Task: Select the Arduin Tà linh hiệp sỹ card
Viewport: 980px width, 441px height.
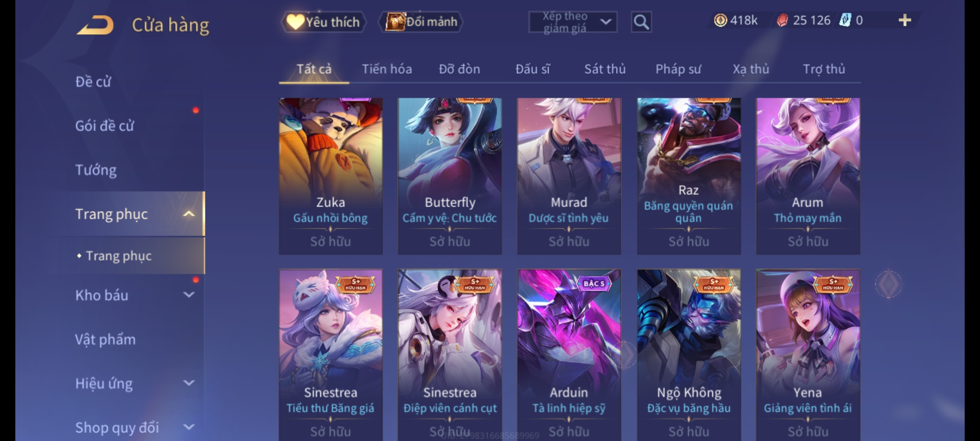Action: pyautogui.click(x=569, y=355)
